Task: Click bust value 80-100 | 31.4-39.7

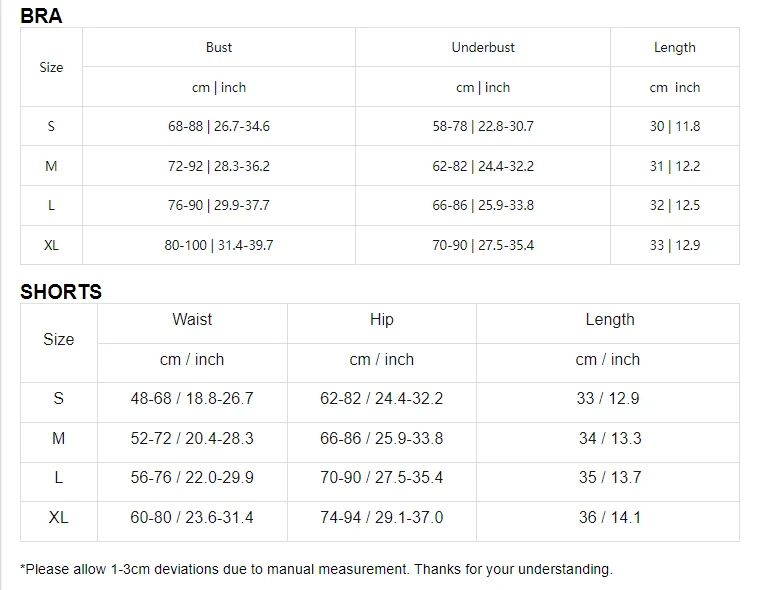Action: pos(219,245)
